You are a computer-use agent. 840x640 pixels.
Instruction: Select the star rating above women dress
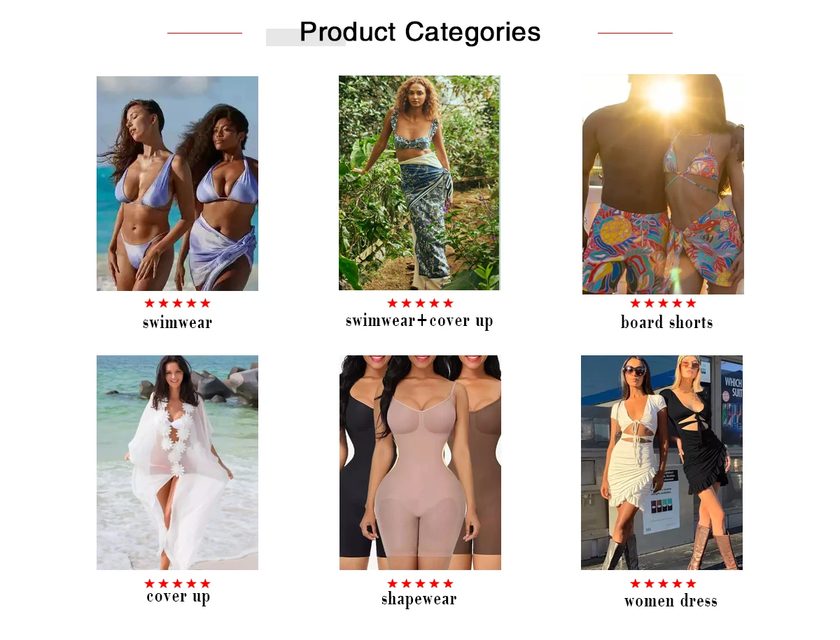[x=663, y=583]
